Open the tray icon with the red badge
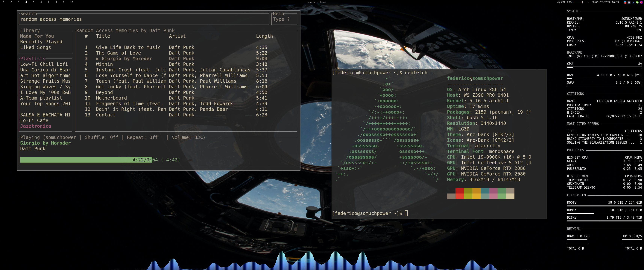Screen dimensions: 644x270 click(x=625, y=2)
